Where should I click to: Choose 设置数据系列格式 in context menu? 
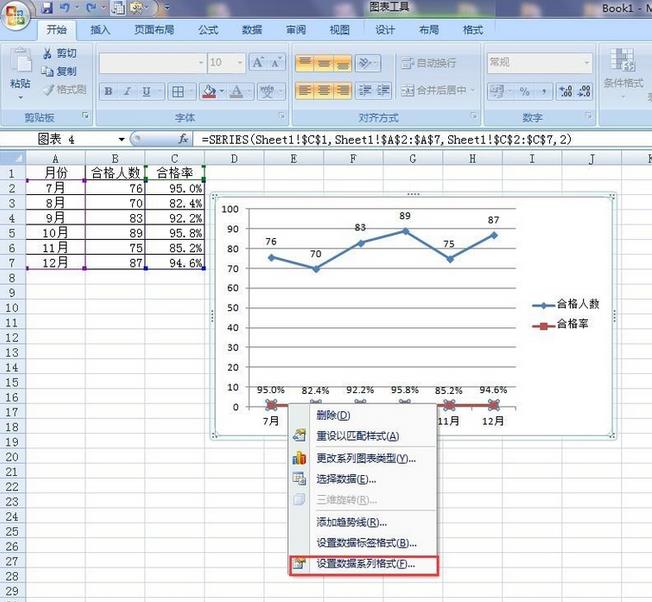[363, 565]
